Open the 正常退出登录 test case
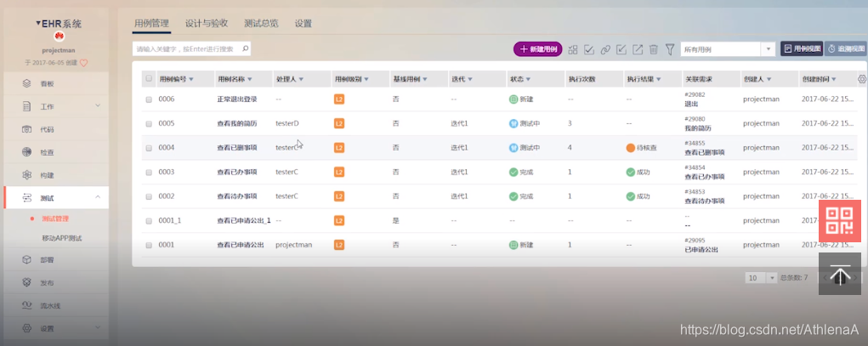Viewport: 868px width, 346px height. coord(237,99)
